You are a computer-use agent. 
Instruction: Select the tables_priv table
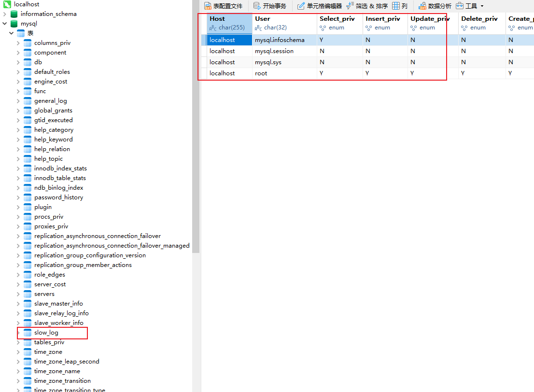(x=49, y=342)
